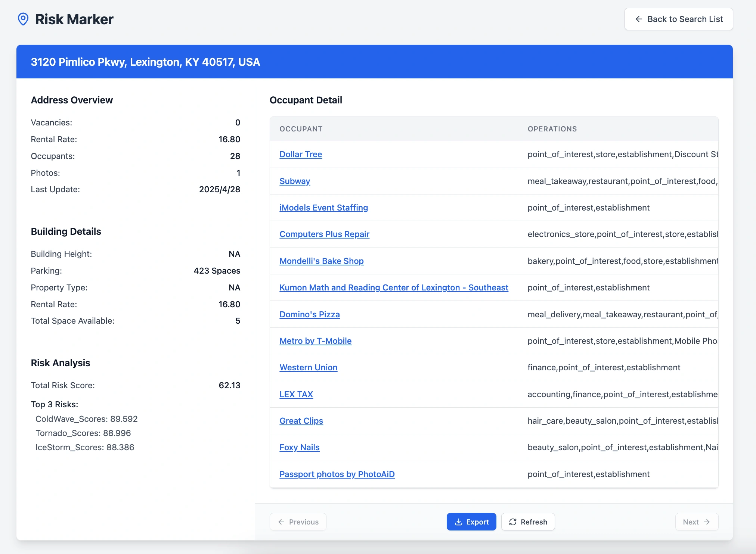Viewport: 756px width, 554px height.
Task: Click Metro by T-Mobile's operations text
Action: 623,341
